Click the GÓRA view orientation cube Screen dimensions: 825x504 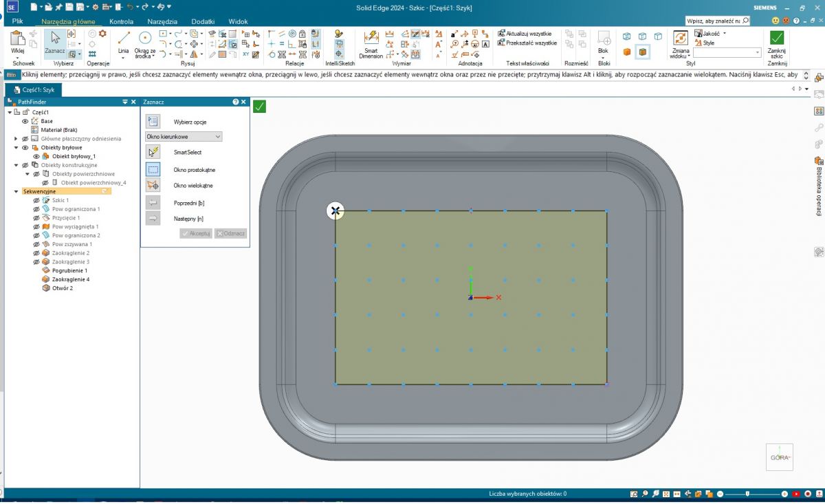coord(780,457)
